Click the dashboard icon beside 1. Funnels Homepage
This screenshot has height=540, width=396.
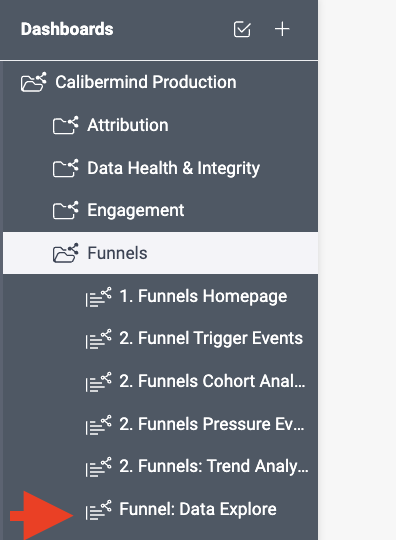point(98,297)
